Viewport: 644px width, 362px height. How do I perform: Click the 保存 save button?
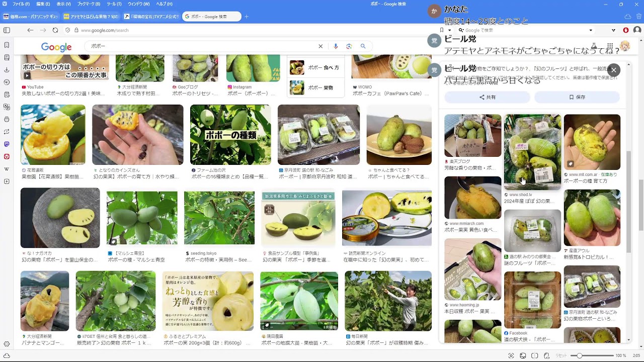point(577,97)
